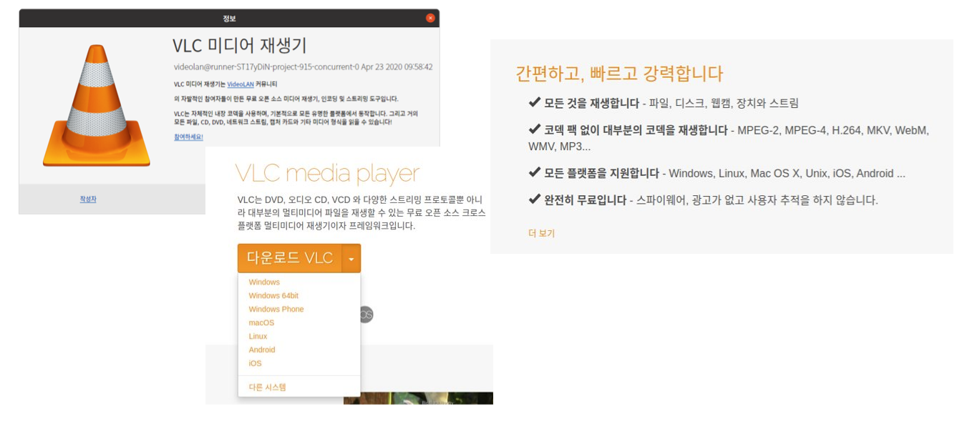Select the videolan@runner build version text
980x424 pixels.
(303, 67)
